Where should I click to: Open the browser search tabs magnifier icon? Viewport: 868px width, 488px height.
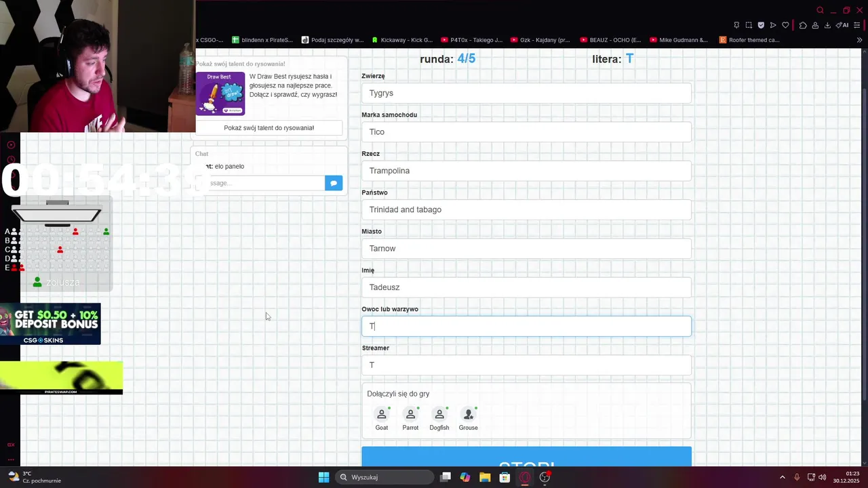pyautogui.click(x=820, y=10)
